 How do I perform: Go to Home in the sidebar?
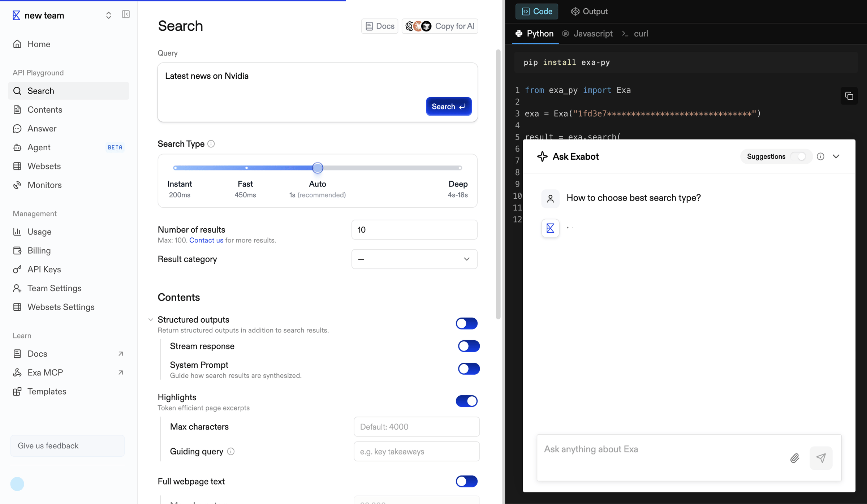pyautogui.click(x=69, y=44)
